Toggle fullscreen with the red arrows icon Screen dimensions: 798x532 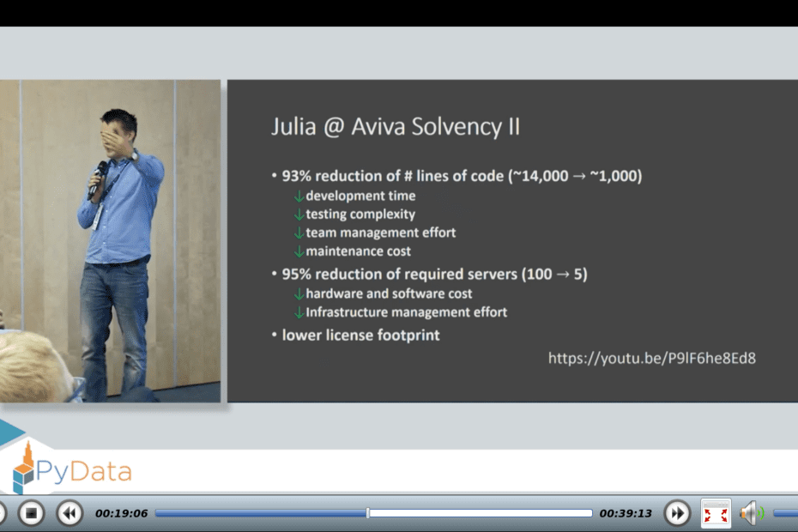point(716,514)
